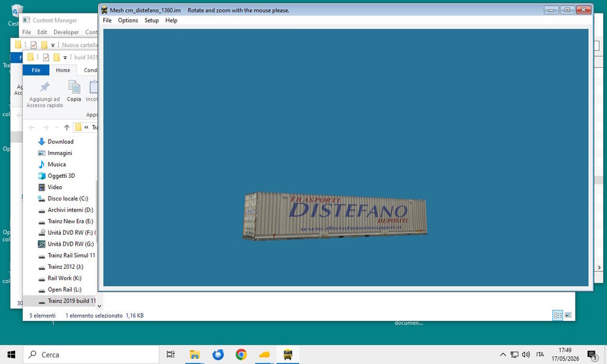Show hidden system tray icons
The height and width of the screenshot is (364, 607).
(x=503, y=354)
